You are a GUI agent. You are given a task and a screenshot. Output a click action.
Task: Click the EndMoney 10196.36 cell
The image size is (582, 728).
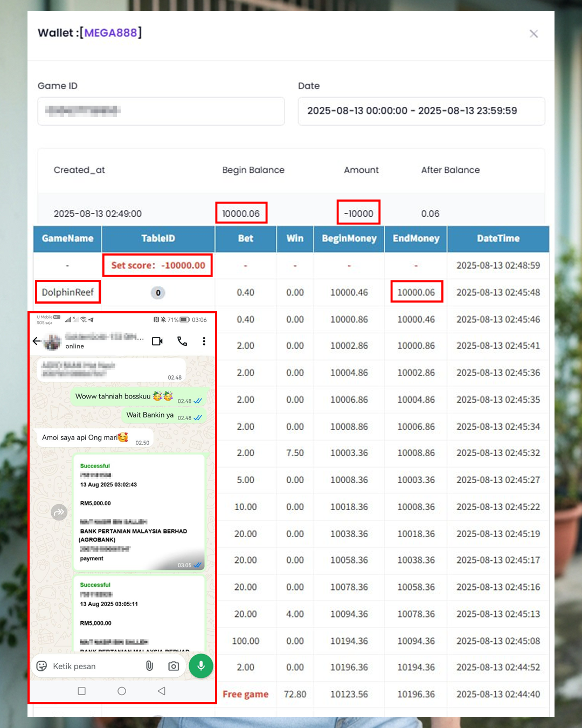tap(416, 694)
